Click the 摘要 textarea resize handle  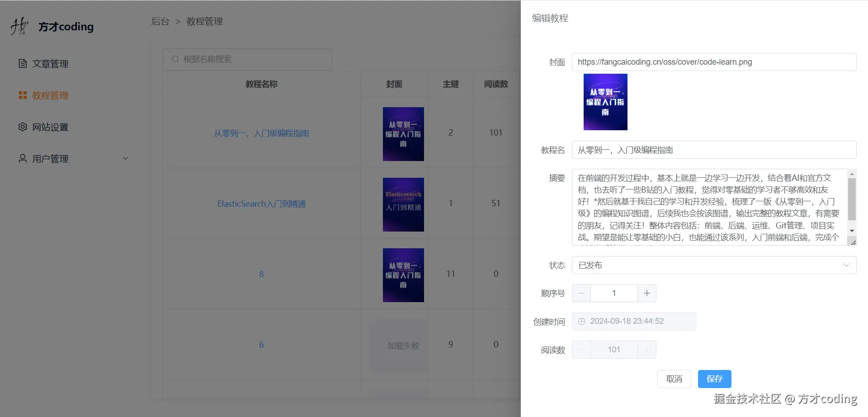[x=853, y=242]
